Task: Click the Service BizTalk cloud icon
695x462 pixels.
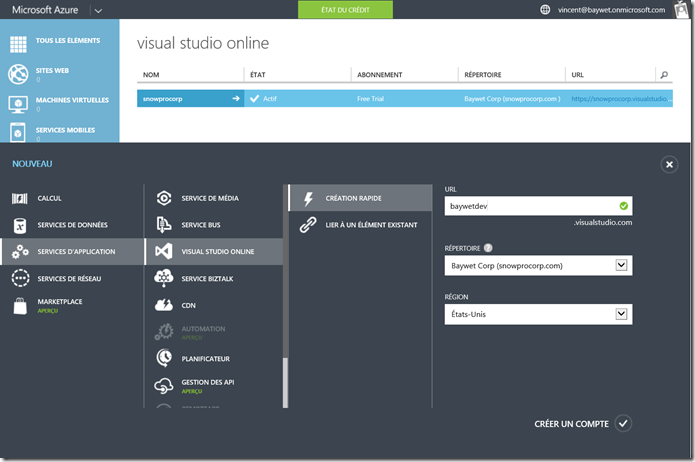Action: 164,278
